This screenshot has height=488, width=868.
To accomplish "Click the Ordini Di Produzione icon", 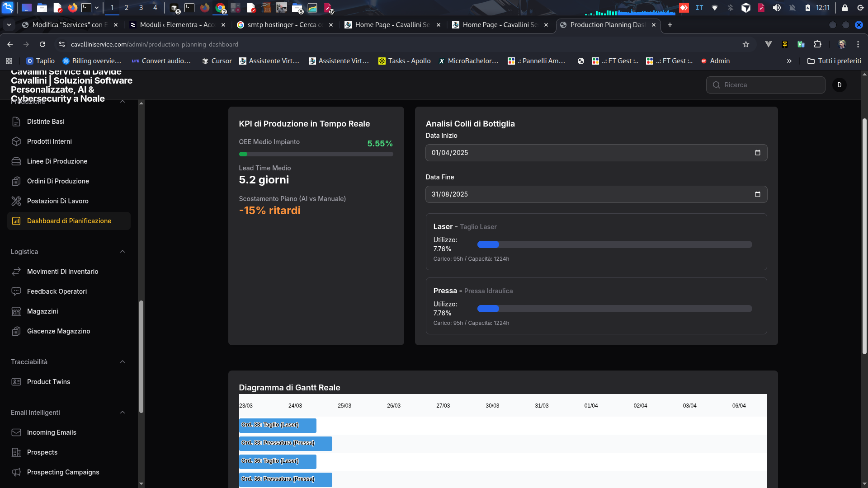I will (16, 181).
